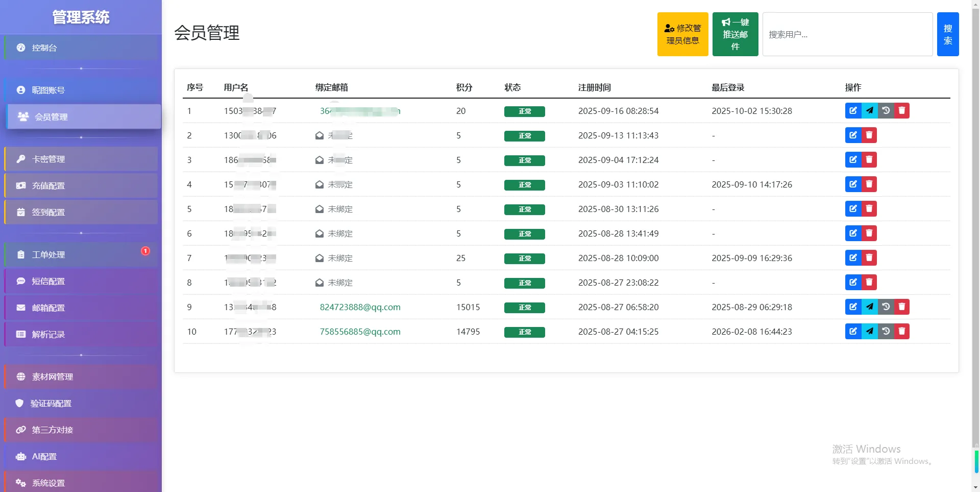Focus the 搜索用户 search input field
Viewport: 980px width, 492px height.
pyautogui.click(x=847, y=34)
